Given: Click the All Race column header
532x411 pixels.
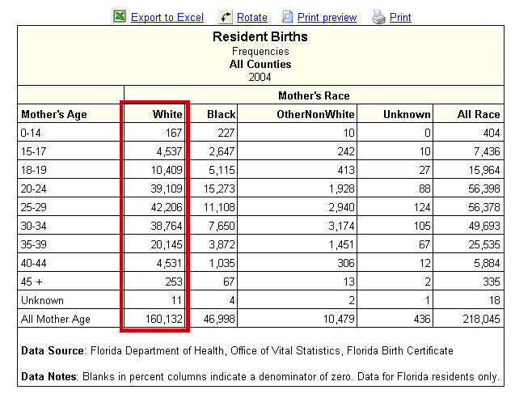Looking at the screenshot, I should (x=479, y=114).
